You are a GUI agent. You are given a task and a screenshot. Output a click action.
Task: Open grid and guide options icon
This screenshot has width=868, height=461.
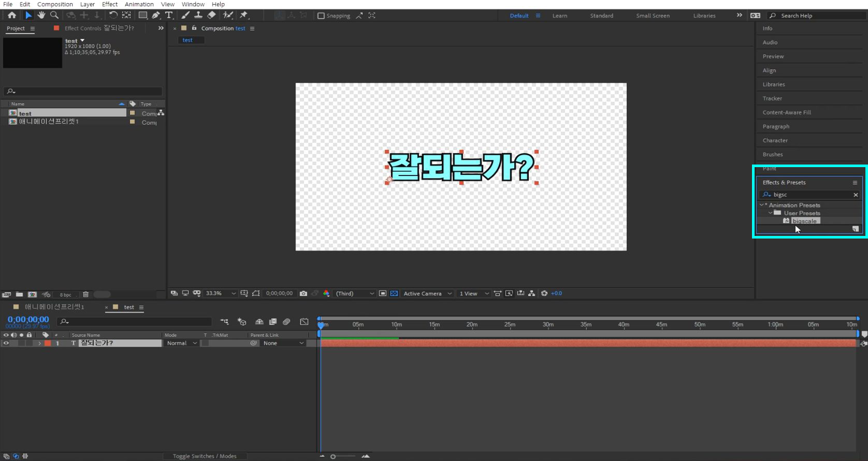[x=244, y=293]
